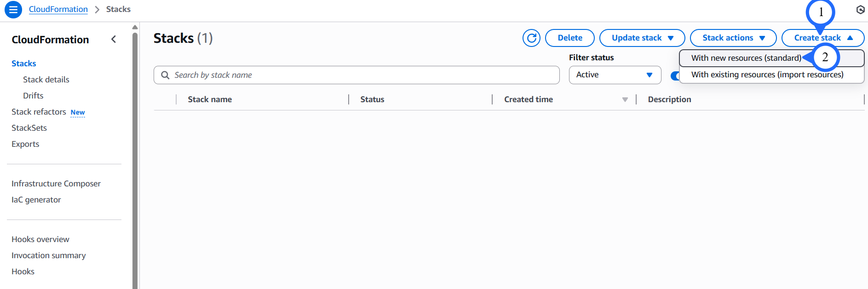Click the Stack name column header
The image size is (868, 289).
(x=210, y=99)
